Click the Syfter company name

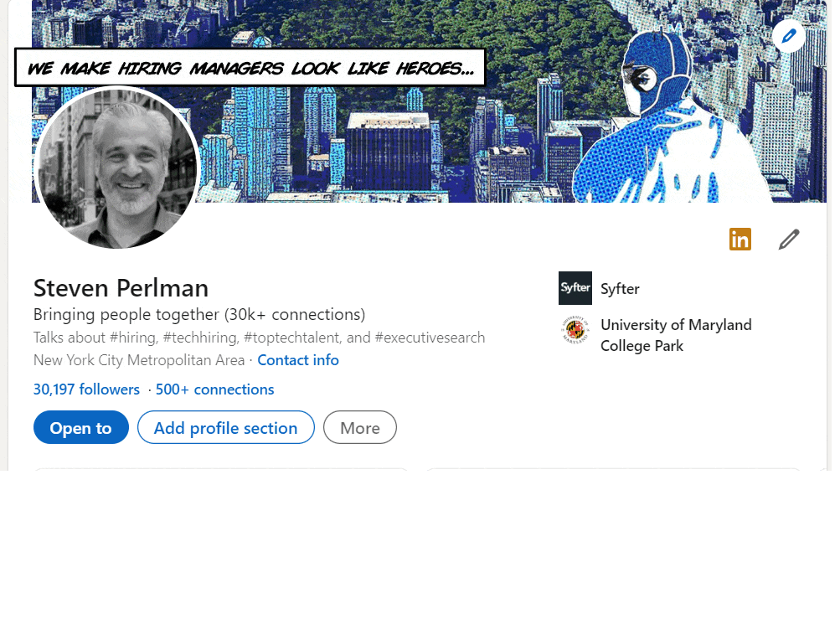click(x=620, y=289)
